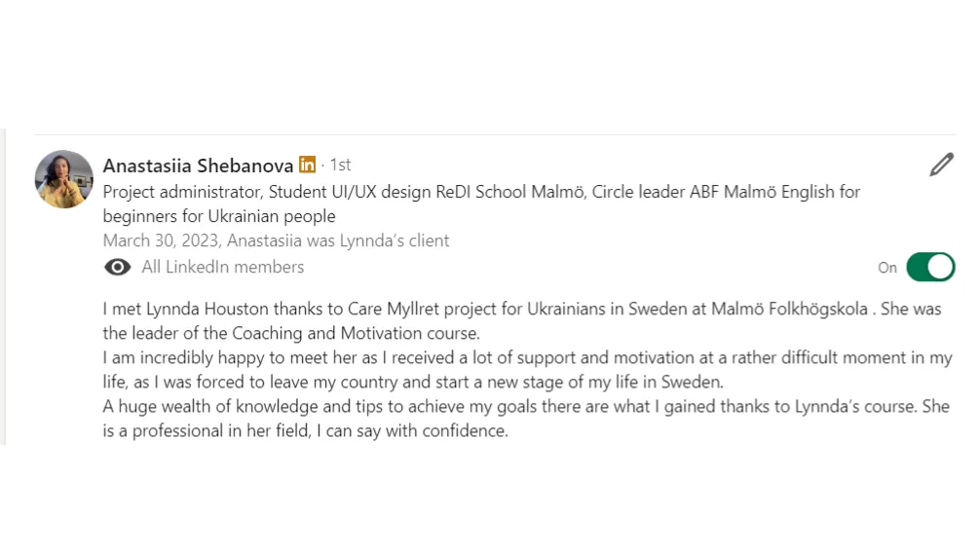Turn off the recommendation visibility toggle
Viewport: 980px width, 551px height.
point(930,268)
